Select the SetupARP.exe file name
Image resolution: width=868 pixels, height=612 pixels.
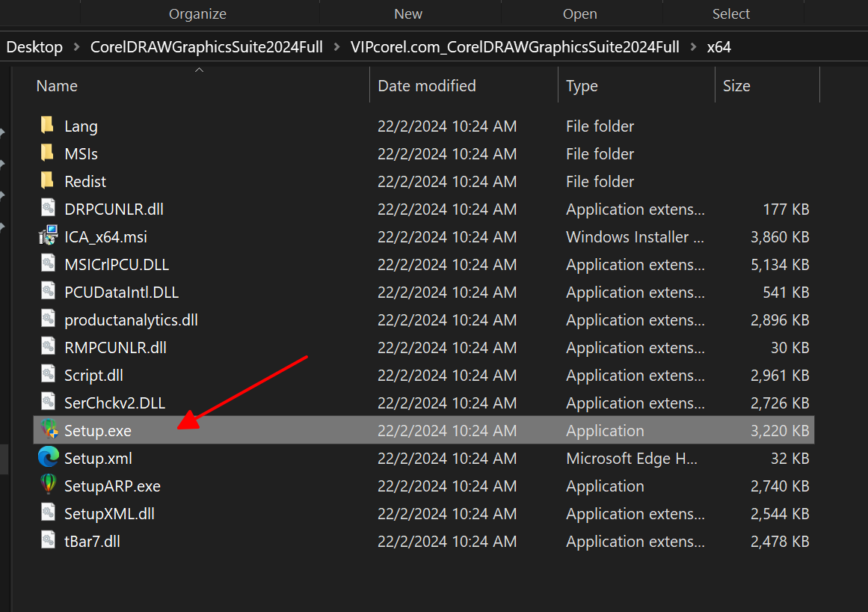pos(112,486)
